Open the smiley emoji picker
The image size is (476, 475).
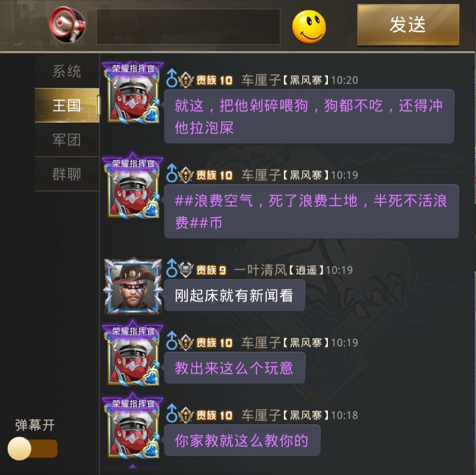click(x=309, y=27)
